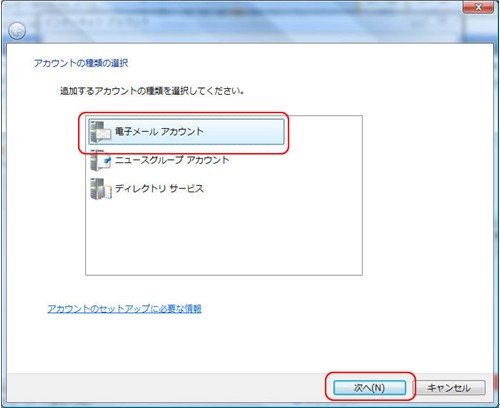The image size is (500, 408).
Task: Click the アカウントの種類の選択 heading text
Action: 81,63
